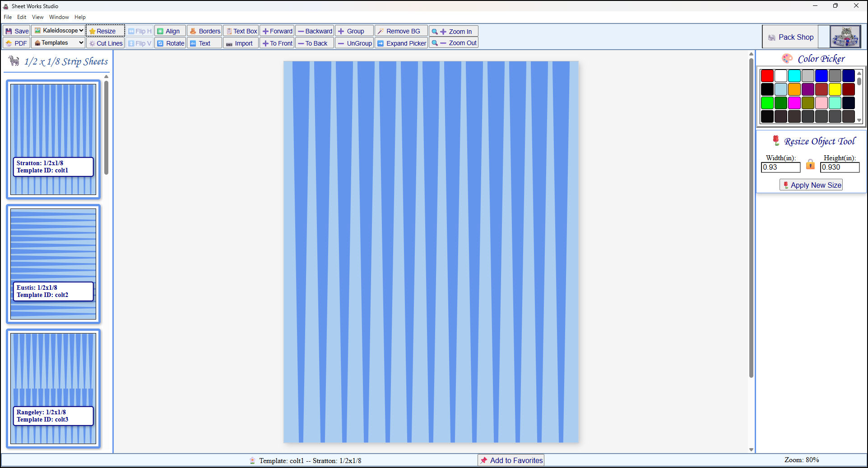Toggle the Resize tool panel
The width and height of the screenshot is (868, 468).
point(105,31)
